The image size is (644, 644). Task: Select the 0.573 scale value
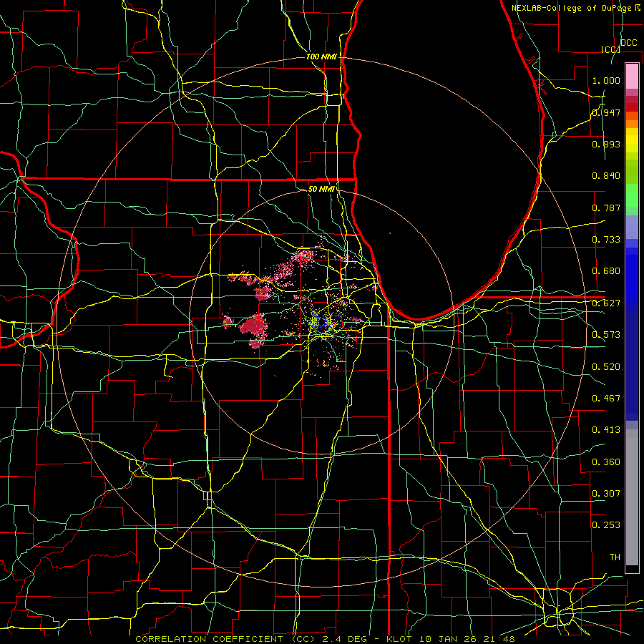coord(606,335)
